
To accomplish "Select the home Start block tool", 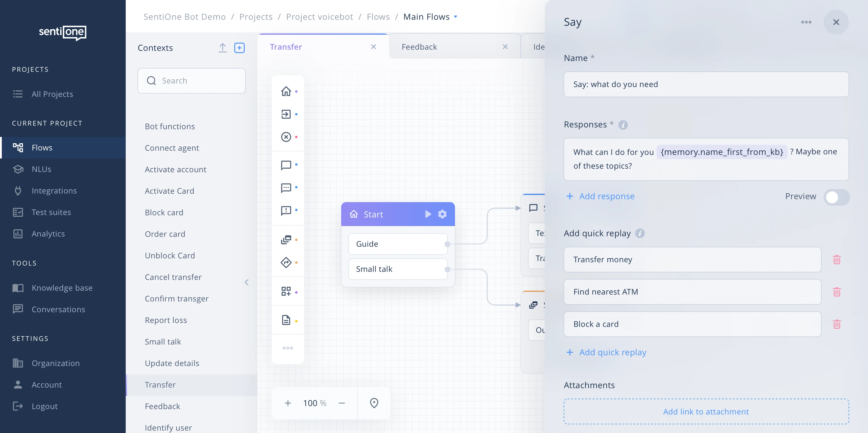I will point(286,91).
